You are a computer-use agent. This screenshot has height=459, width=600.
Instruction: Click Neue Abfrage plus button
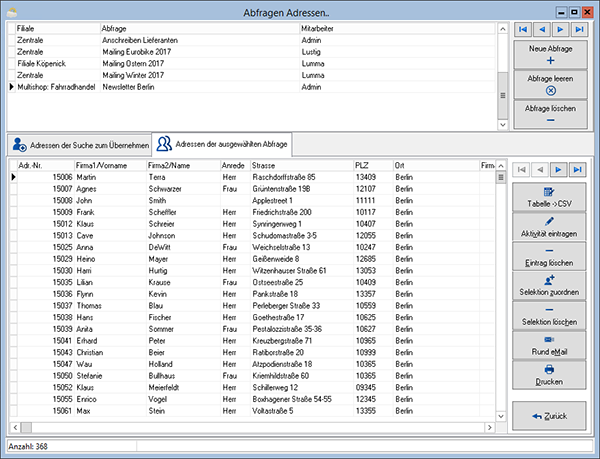(550, 55)
